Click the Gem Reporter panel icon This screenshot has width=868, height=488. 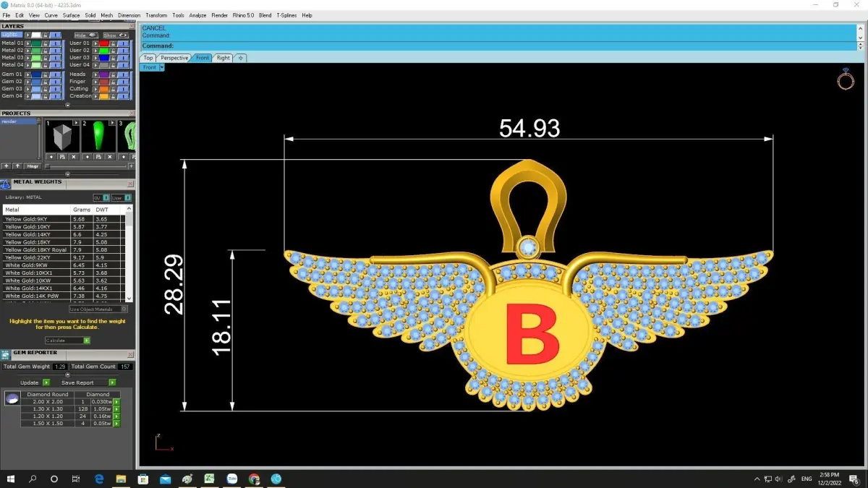[5, 355]
